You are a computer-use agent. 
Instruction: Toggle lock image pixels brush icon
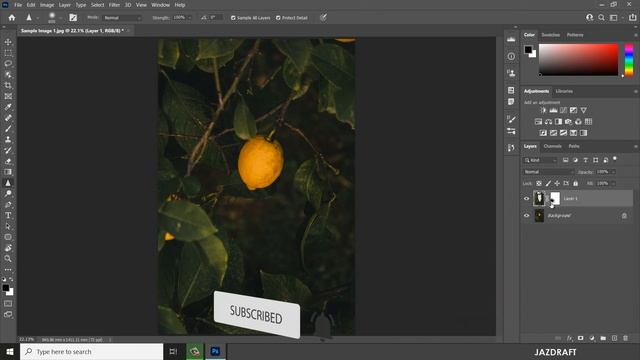coord(548,184)
